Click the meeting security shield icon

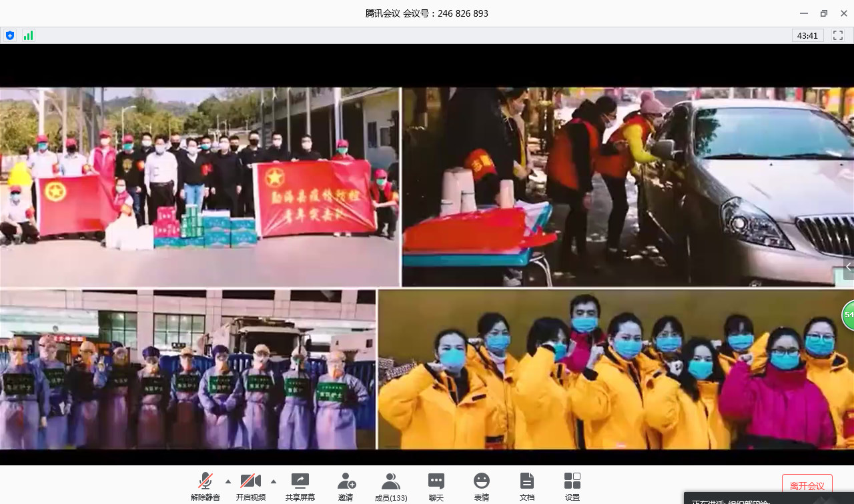click(9, 36)
